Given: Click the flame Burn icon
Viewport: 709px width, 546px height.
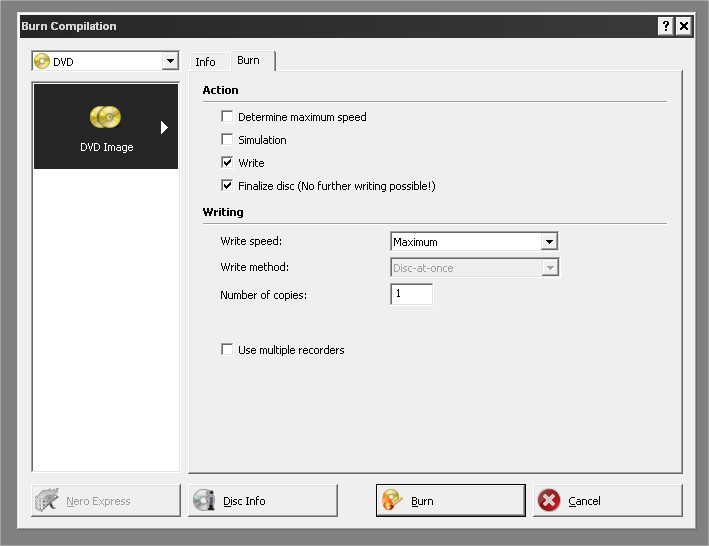Looking at the screenshot, I should 392,500.
